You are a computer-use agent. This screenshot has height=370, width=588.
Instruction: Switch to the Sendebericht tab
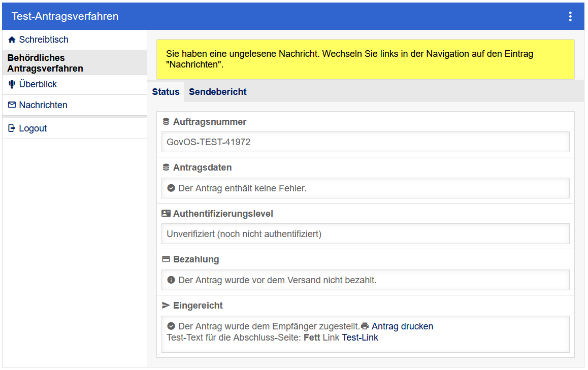pyautogui.click(x=217, y=92)
